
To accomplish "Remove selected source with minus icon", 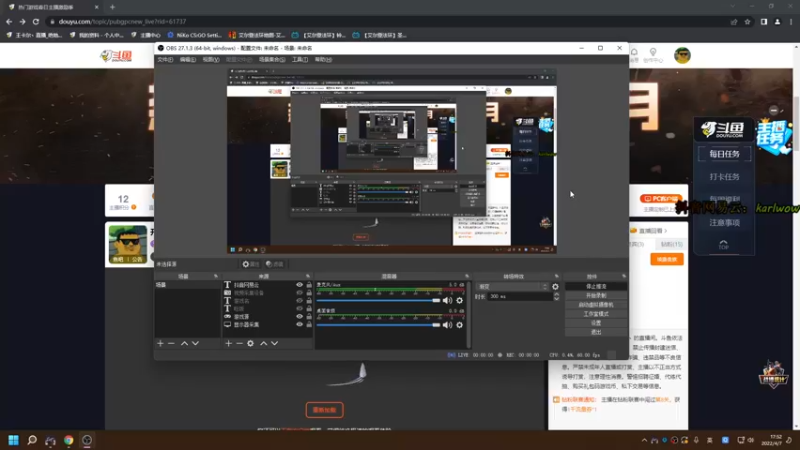I will pos(239,343).
